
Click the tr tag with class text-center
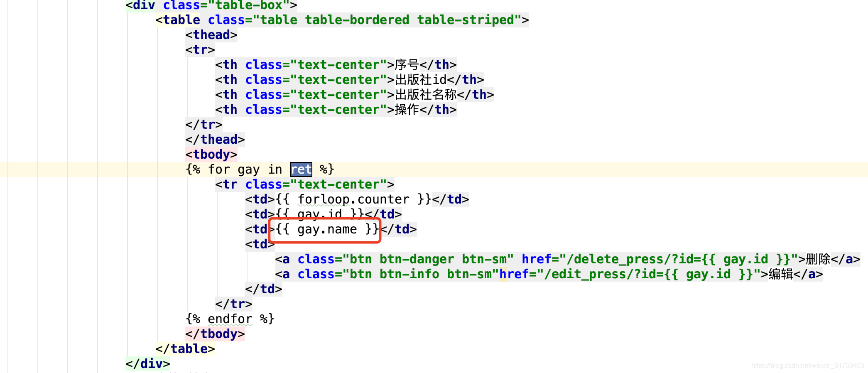(305, 184)
